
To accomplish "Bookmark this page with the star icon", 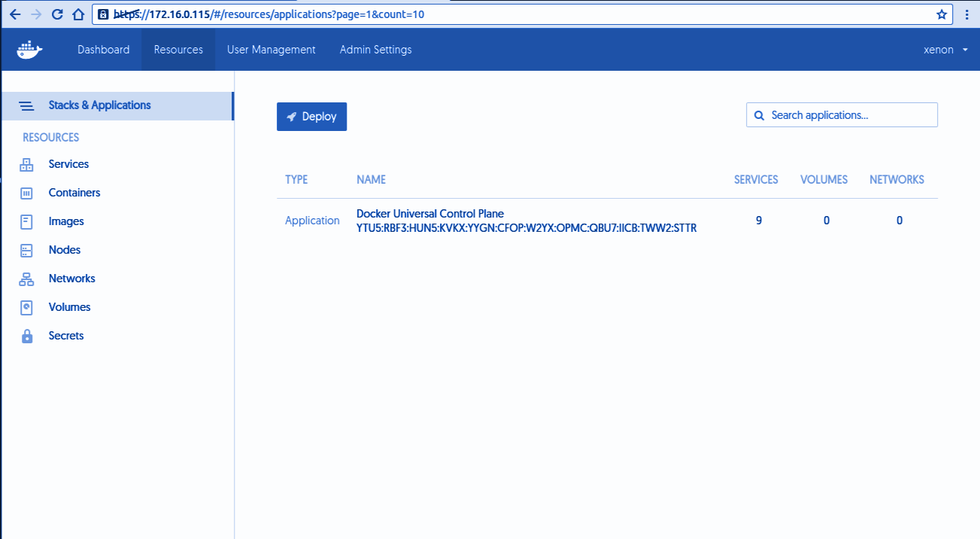I will [942, 14].
